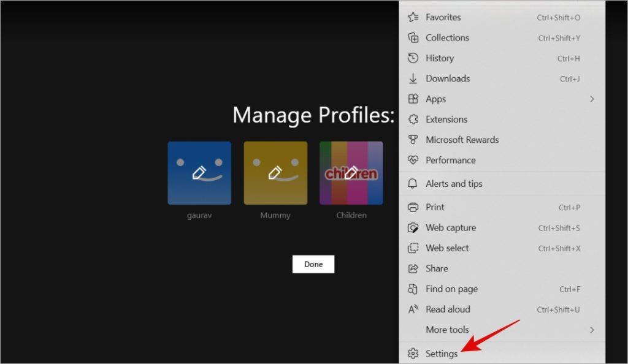The width and height of the screenshot is (628, 364).
Task: Open More tools menu entry
Action: 502,330
